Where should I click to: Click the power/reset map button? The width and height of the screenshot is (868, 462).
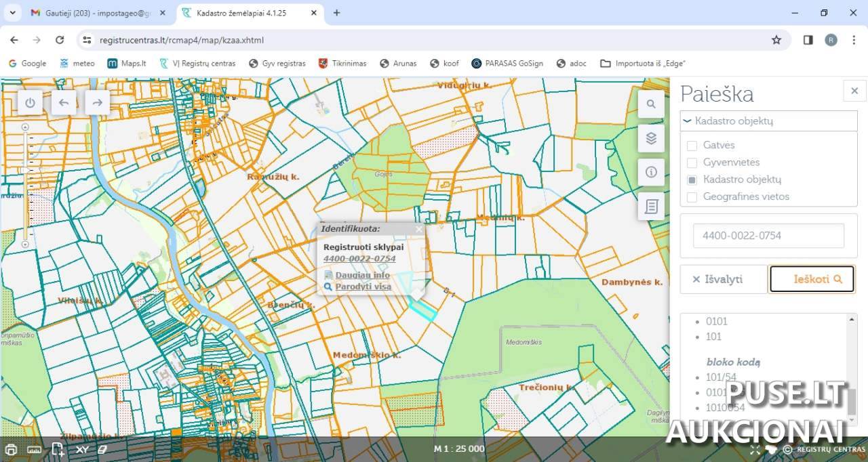(x=30, y=103)
